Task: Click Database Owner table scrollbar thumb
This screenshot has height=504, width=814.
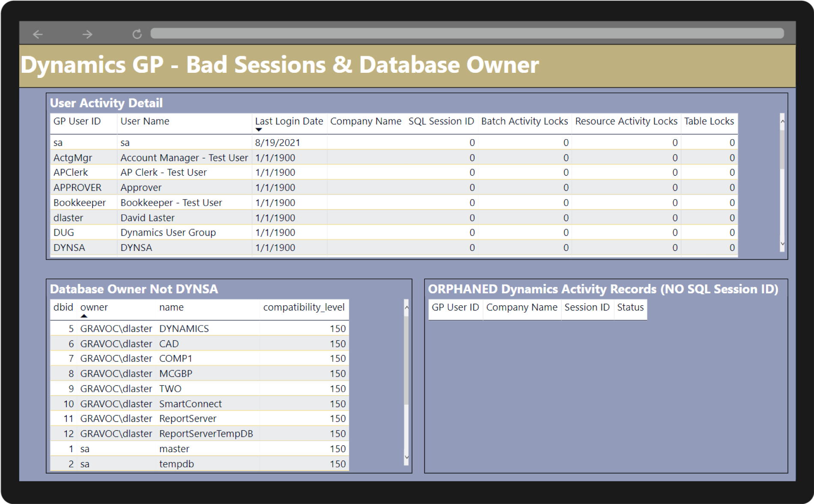Action: [406, 360]
